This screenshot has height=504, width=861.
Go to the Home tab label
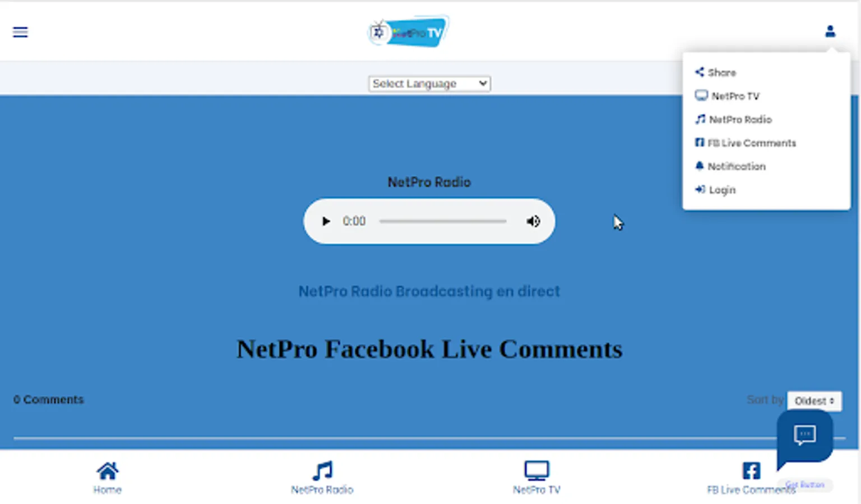(x=108, y=490)
